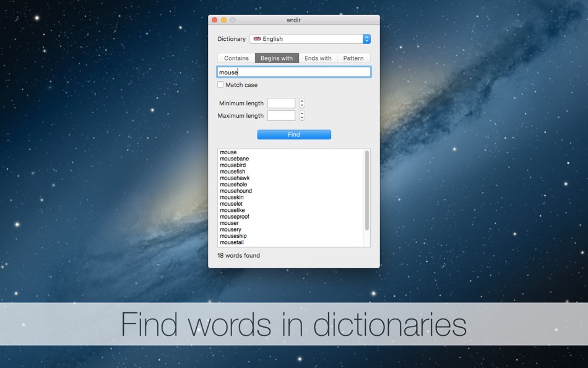Viewport: 588px width, 368px height.
Task: Select mouseship in the results list
Action: tap(233, 236)
